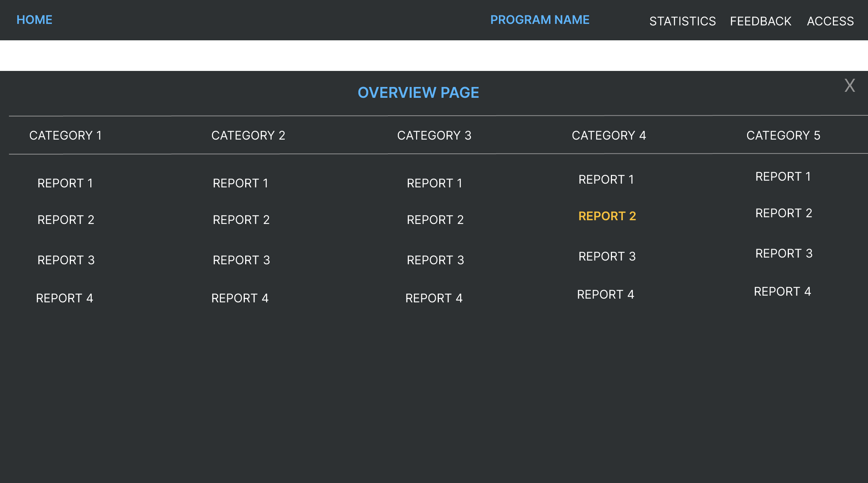Open the ACCESS menu item
The image size is (868, 483).
point(830,21)
